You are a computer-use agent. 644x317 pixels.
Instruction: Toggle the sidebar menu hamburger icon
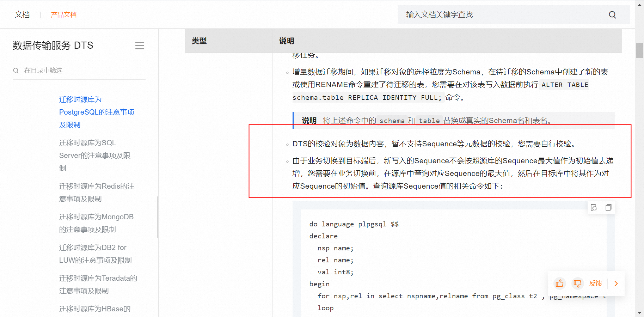(x=140, y=45)
